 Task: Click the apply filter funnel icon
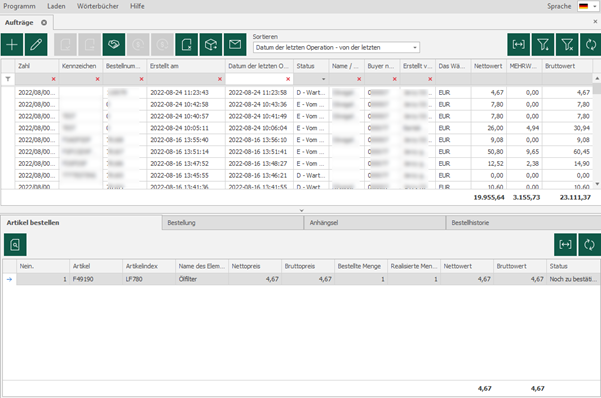(543, 45)
